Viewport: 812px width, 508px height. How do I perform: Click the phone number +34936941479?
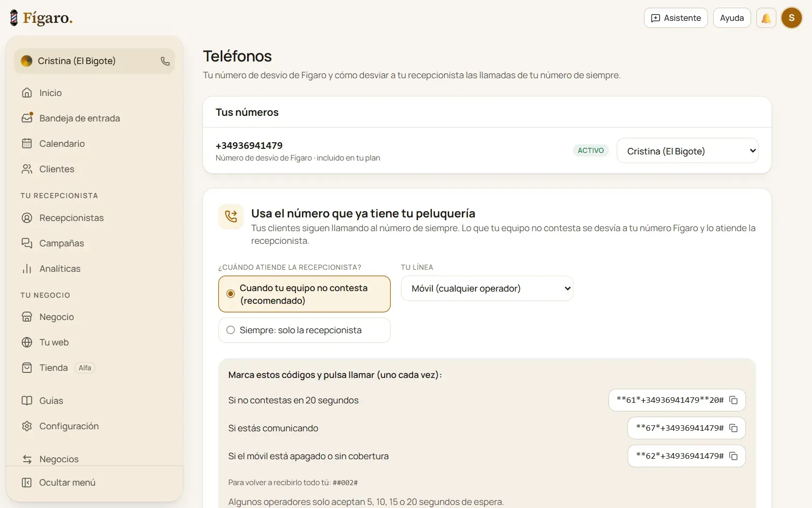click(249, 145)
